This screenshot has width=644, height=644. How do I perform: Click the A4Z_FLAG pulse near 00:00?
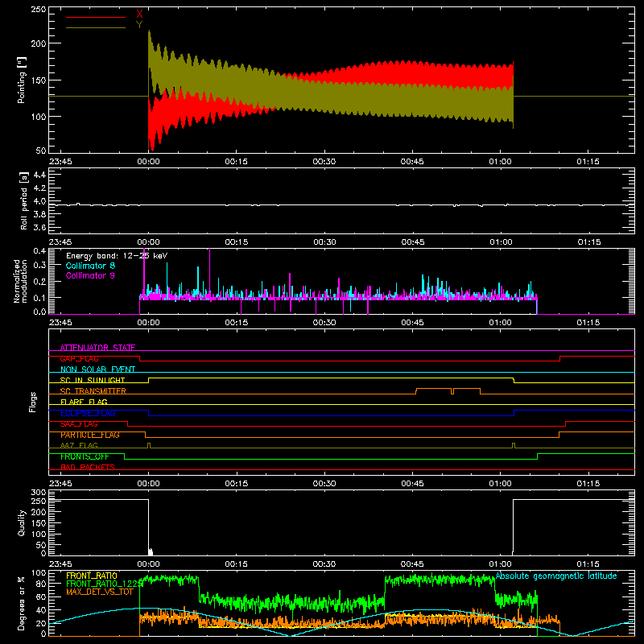coord(149,445)
